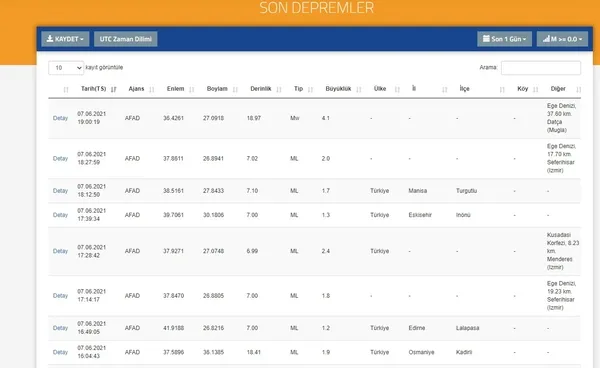The width and height of the screenshot is (600, 368).
Task: Sort table by Tip column
Action: pyautogui.click(x=298, y=89)
